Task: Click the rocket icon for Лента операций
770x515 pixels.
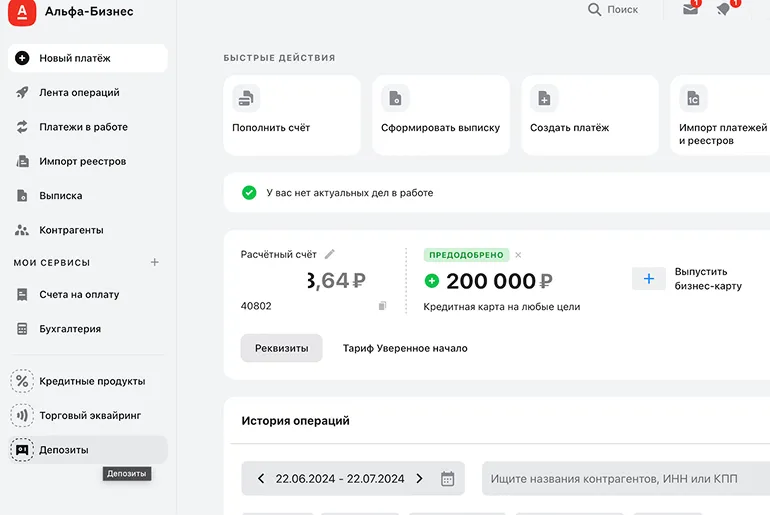Action: click(22, 92)
